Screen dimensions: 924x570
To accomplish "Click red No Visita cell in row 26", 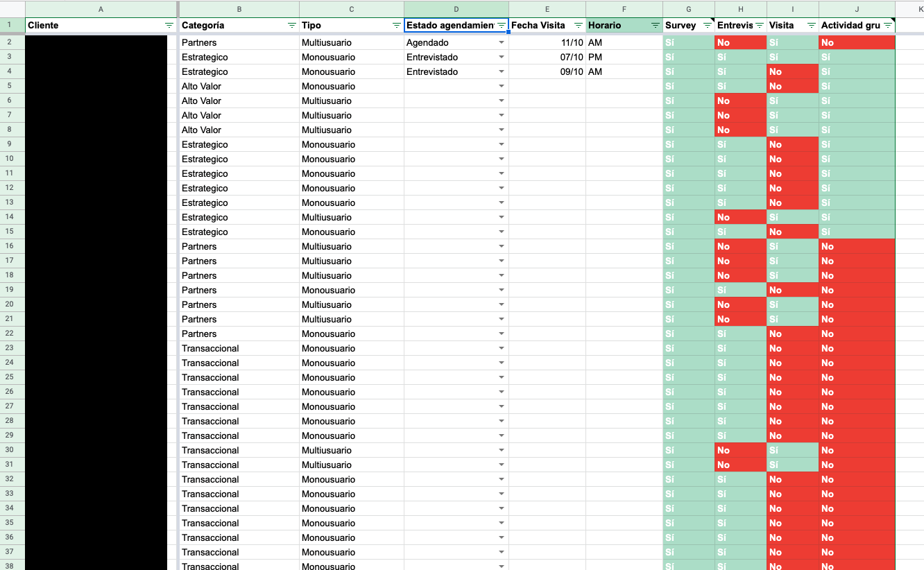I will coord(793,392).
